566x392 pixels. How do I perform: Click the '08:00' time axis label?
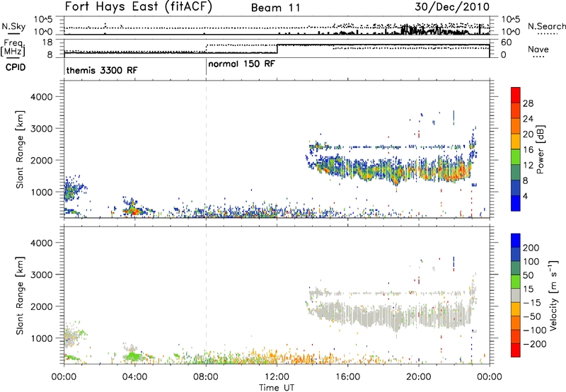coord(206,377)
